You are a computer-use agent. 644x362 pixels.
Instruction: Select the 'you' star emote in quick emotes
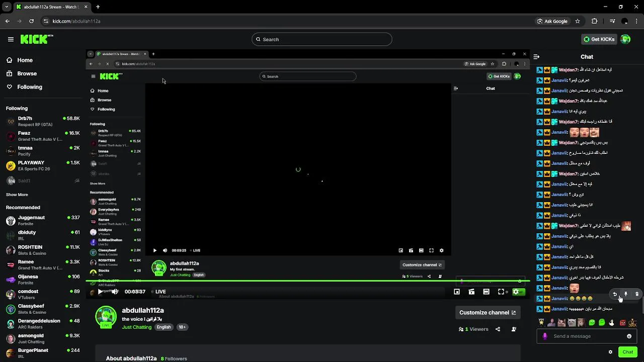[541, 322]
